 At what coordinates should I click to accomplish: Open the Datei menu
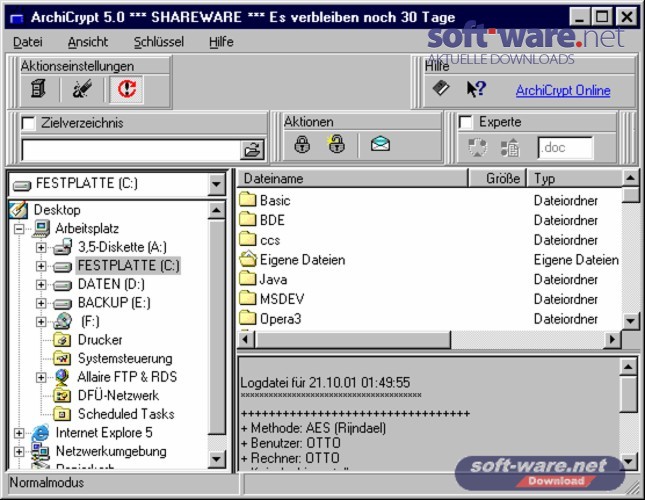tap(28, 42)
